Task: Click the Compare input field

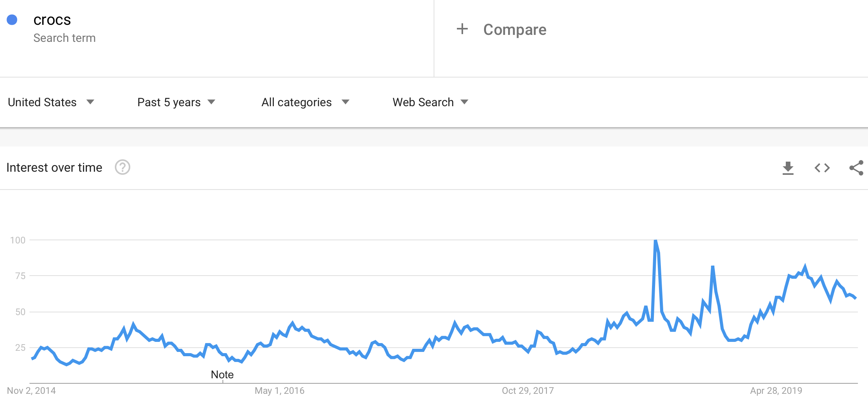Action: (515, 29)
